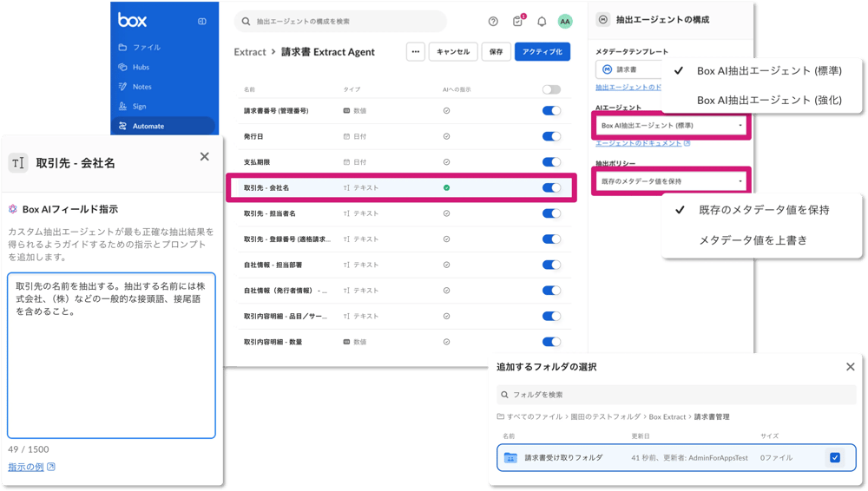Click the number type icon for 請求書番号
This screenshot has width=868, height=491.
click(x=346, y=111)
